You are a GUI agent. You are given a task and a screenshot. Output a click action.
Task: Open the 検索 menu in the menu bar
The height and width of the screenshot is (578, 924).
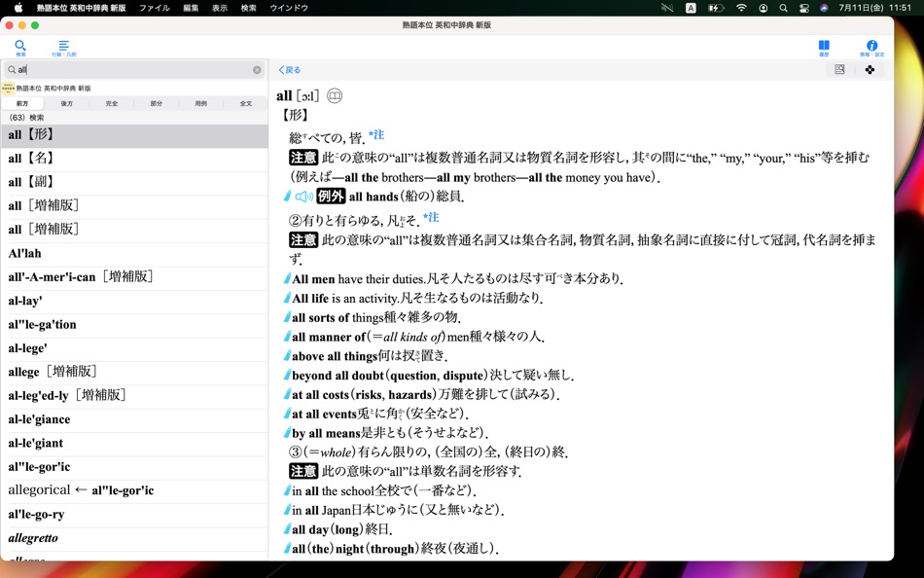(x=249, y=8)
